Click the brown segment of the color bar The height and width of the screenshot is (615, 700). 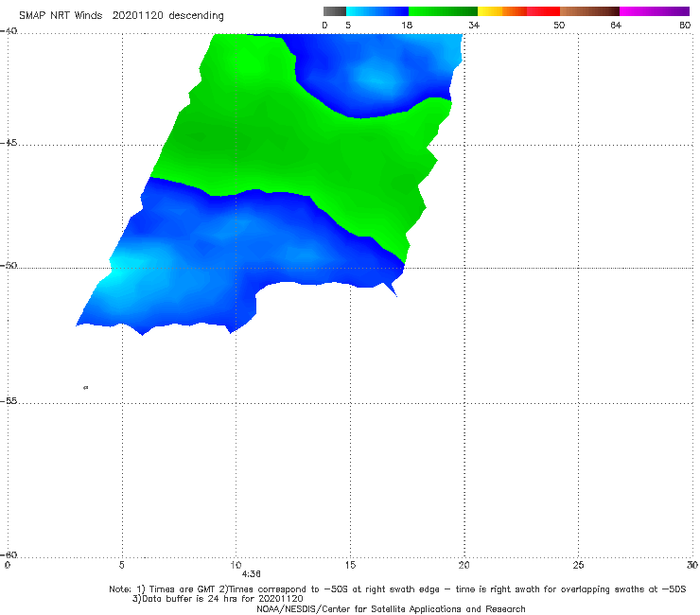(589, 11)
